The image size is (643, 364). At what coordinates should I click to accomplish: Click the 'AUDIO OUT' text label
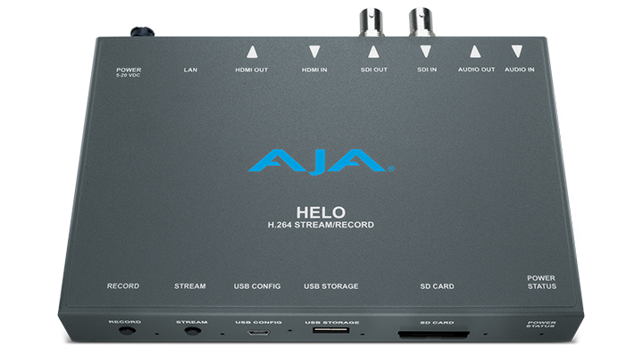477,70
